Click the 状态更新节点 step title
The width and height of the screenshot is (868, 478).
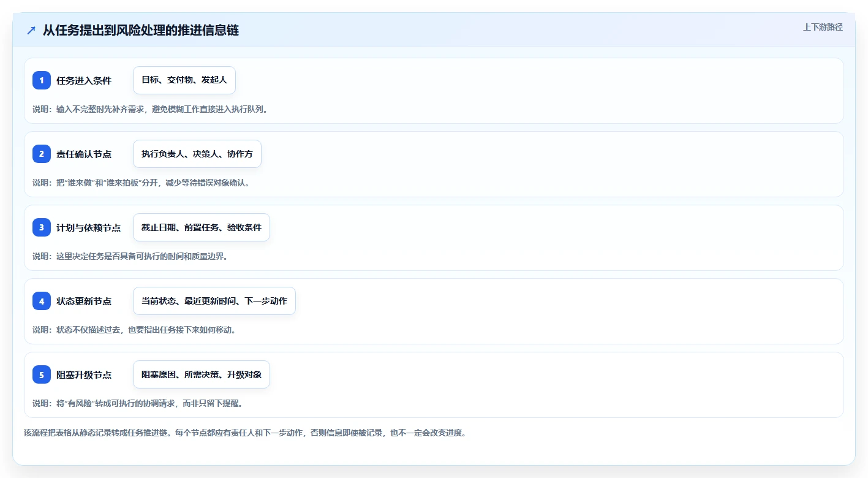point(84,302)
